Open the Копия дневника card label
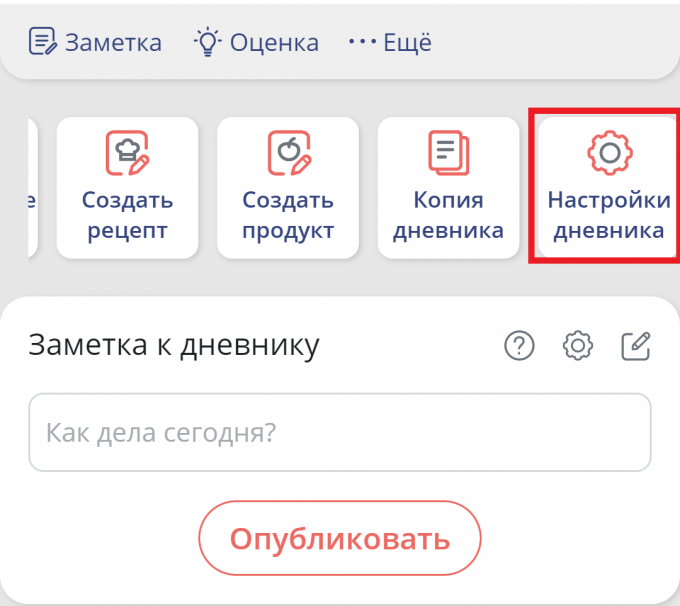Viewport: 680px width, 606px height. tap(448, 215)
